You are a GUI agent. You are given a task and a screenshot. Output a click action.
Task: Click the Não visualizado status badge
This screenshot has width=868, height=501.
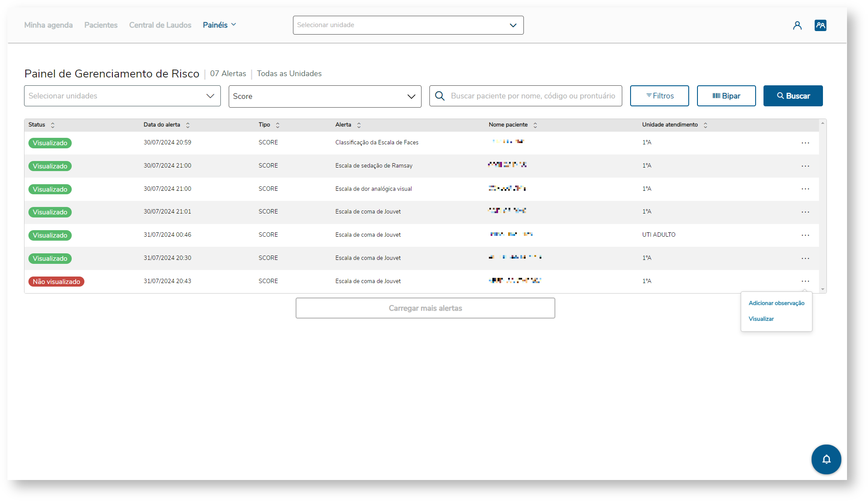56,282
